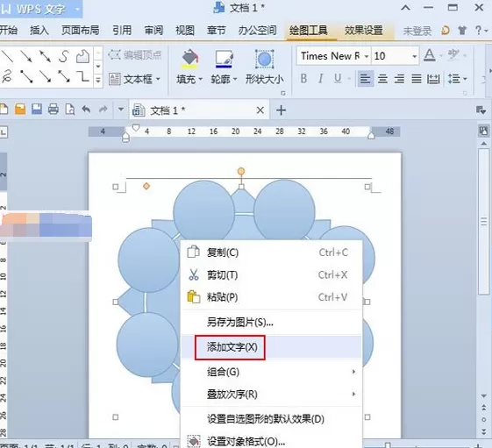Close the 文档 1 document tab
Screen dimensions: 492x448
[260, 110]
